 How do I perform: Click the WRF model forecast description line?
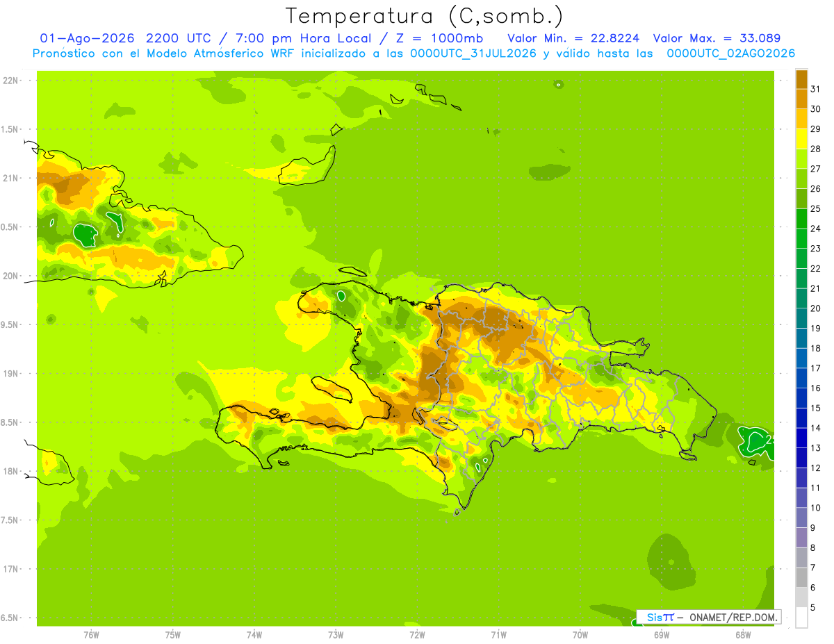click(414, 53)
